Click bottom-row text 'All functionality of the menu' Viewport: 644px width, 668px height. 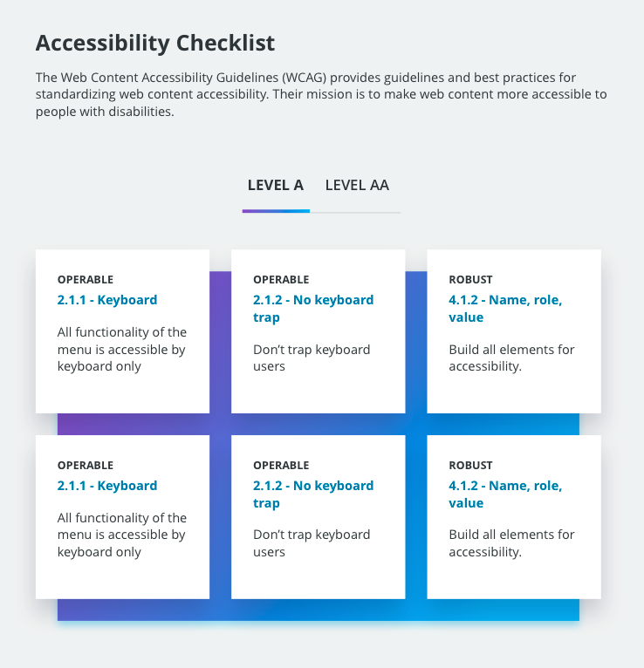tap(122, 535)
